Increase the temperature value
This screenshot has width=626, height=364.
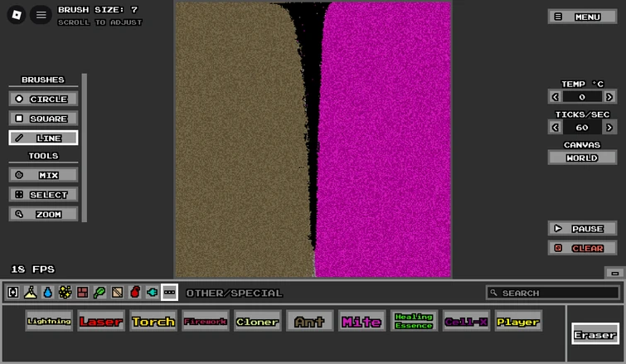point(609,96)
